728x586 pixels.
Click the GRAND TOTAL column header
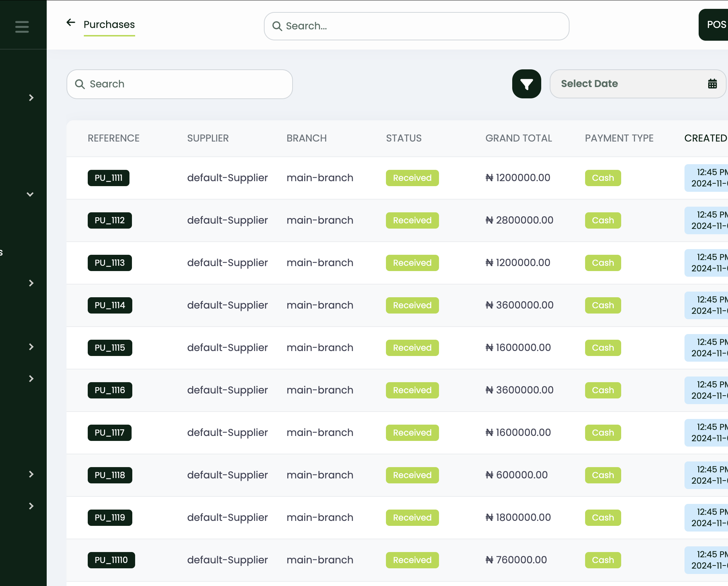coord(519,138)
